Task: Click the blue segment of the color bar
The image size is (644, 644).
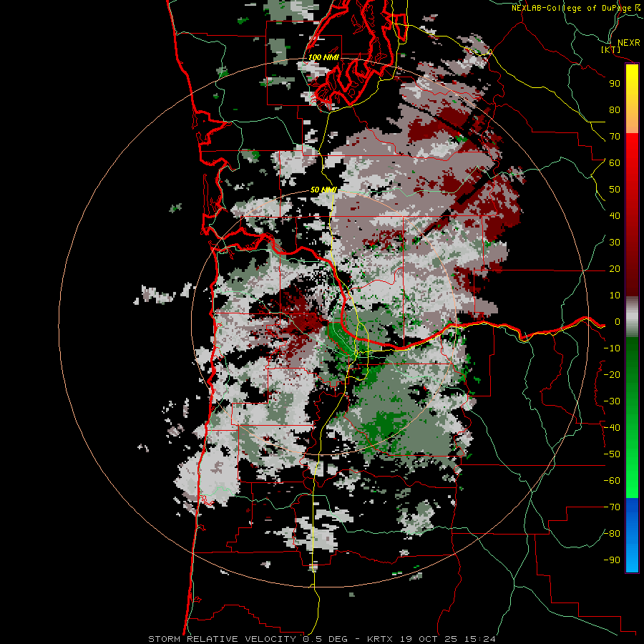Action: click(x=632, y=535)
